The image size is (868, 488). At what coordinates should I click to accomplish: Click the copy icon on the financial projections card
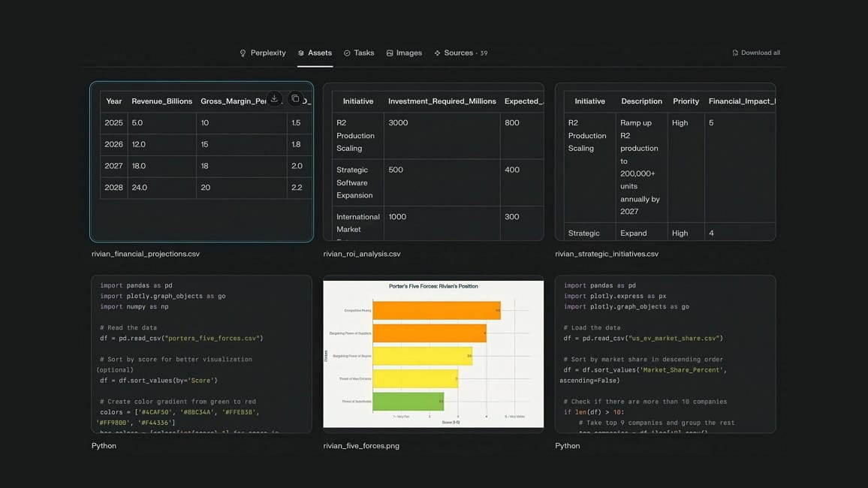(x=294, y=98)
